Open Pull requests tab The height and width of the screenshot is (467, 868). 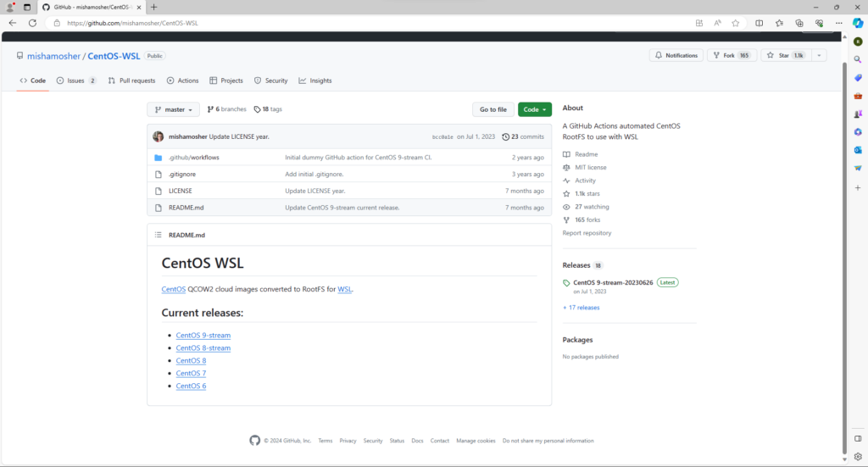click(131, 81)
